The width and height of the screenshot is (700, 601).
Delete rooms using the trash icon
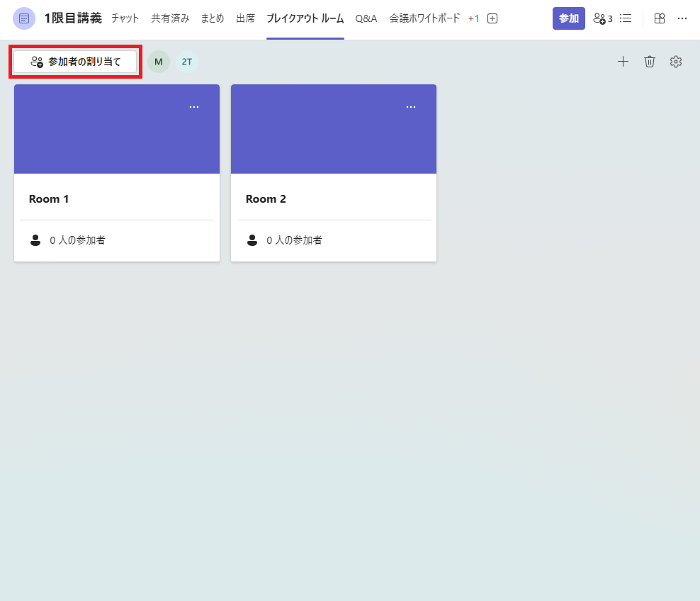(650, 62)
